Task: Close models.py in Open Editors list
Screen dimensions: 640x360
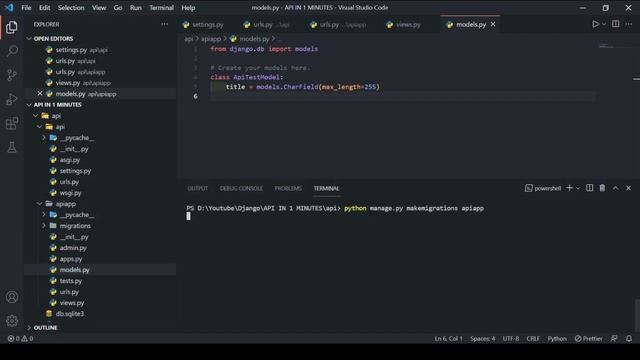Action: tap(40, 93)
